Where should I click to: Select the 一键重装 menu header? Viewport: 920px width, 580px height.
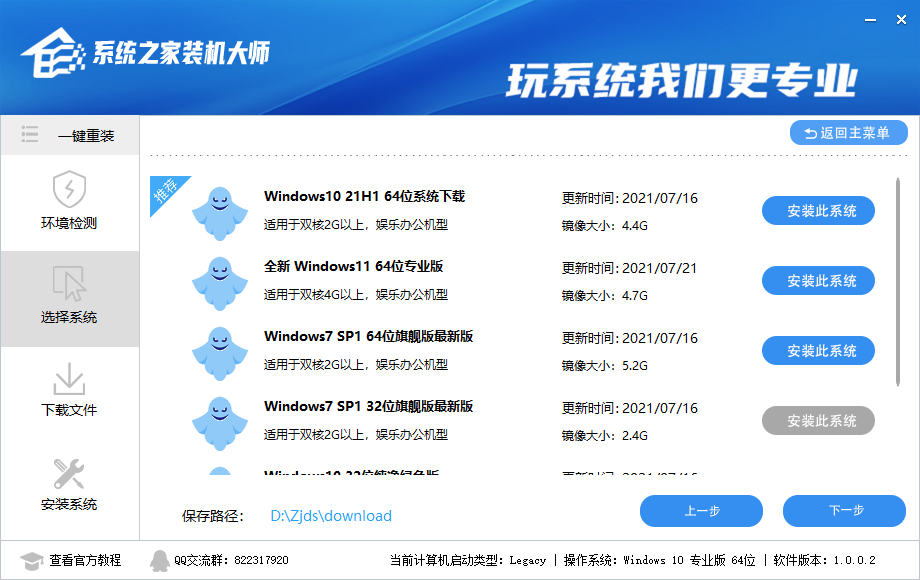click(70, 135)
